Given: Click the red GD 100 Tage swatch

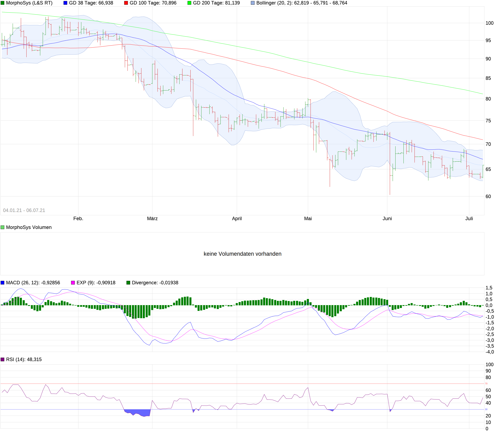Looking at the screenshot, I should [126, 3].
